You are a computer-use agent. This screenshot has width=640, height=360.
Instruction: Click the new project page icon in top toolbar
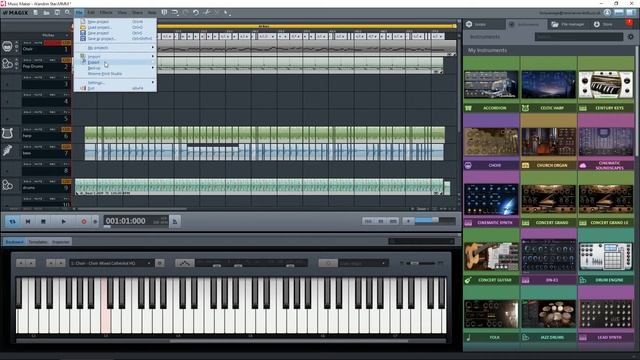[x=36, y=13]
